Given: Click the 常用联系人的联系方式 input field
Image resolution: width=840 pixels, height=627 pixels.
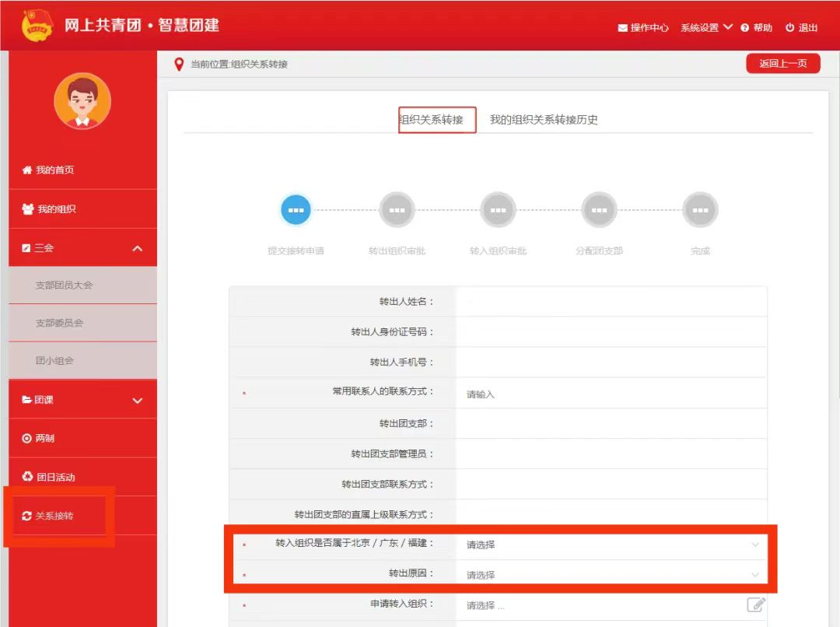Looking at the screenshot, I should pos(611,394).
